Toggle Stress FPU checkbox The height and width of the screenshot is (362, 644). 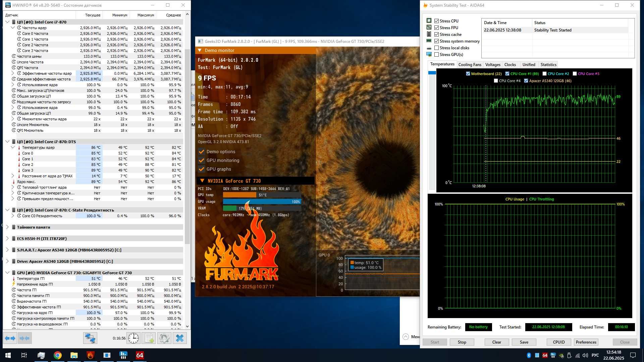click(x=436, y=27)
